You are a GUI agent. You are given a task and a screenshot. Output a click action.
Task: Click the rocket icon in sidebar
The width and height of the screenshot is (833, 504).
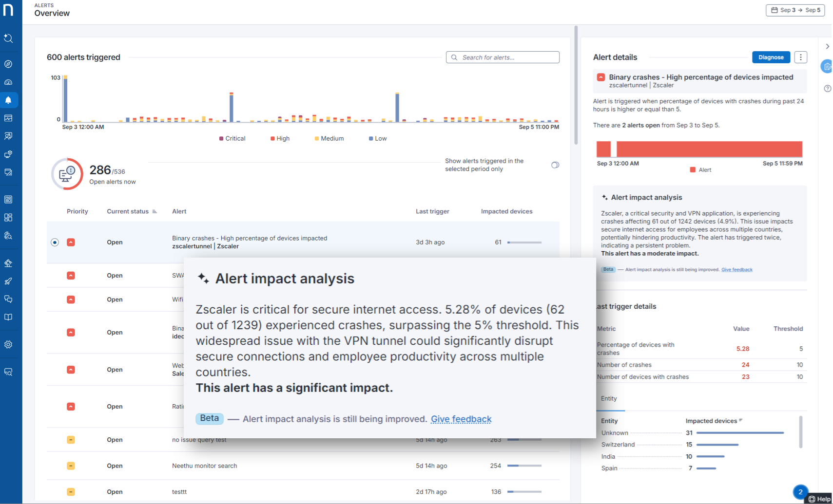point(9,281)
